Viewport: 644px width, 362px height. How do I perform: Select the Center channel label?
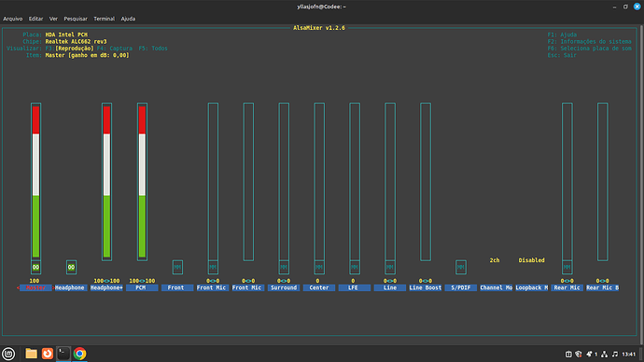(319, 287)
